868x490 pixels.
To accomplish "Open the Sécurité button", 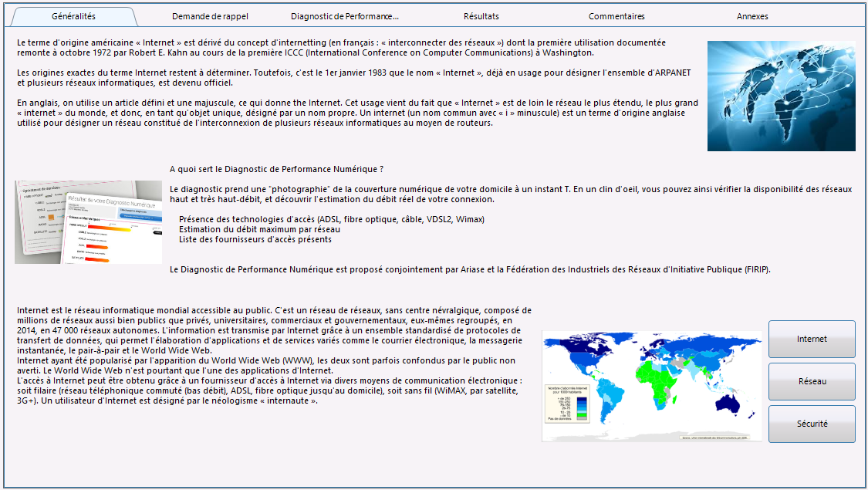I will pos(812,424).
